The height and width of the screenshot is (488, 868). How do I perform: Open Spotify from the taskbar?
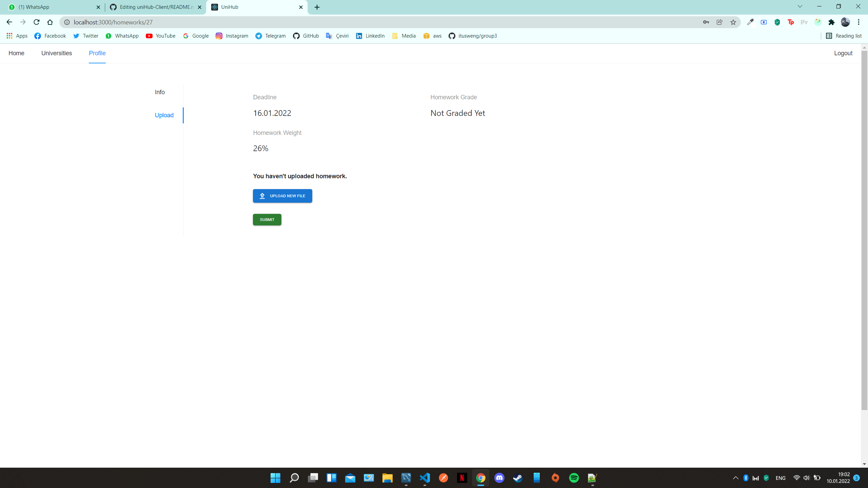point(574,478)
